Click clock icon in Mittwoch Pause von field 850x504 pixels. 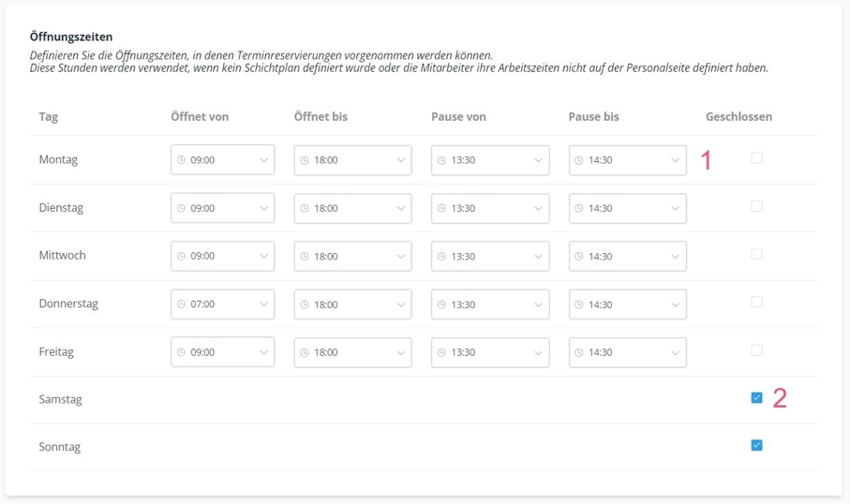pyautogui.click(x=441, y=257)
